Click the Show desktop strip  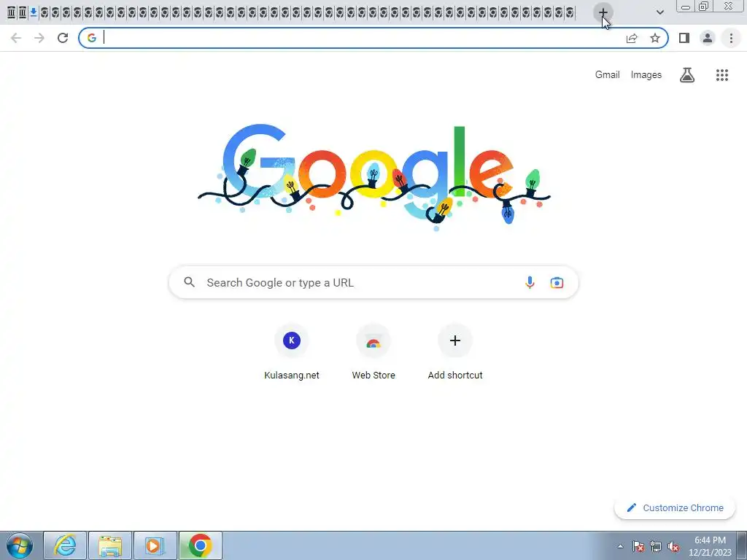pos(742,545)
